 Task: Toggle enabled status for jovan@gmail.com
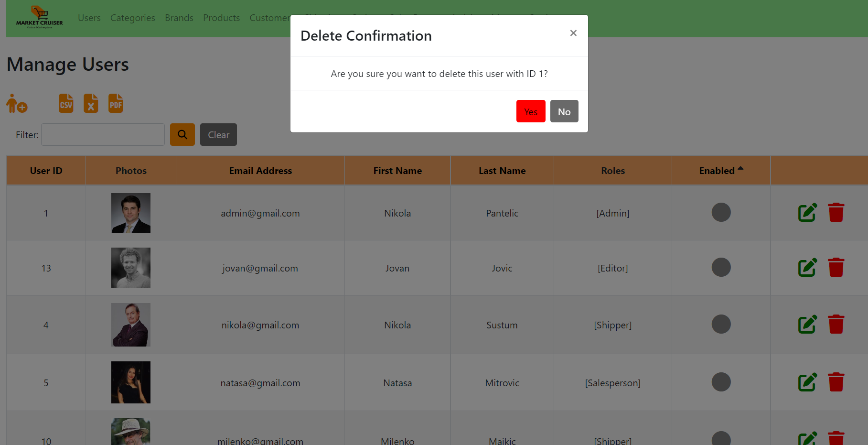pos(721,267)
